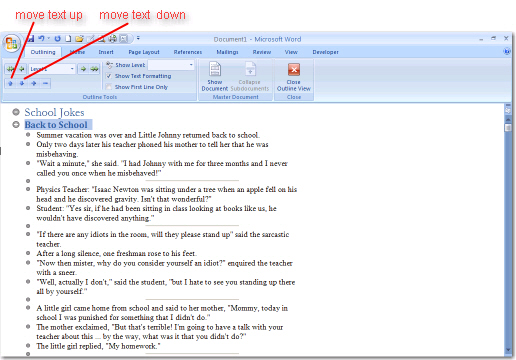
Task: Toggle Show Text Formatting checkbox
Action: click(x=109, y=76)
